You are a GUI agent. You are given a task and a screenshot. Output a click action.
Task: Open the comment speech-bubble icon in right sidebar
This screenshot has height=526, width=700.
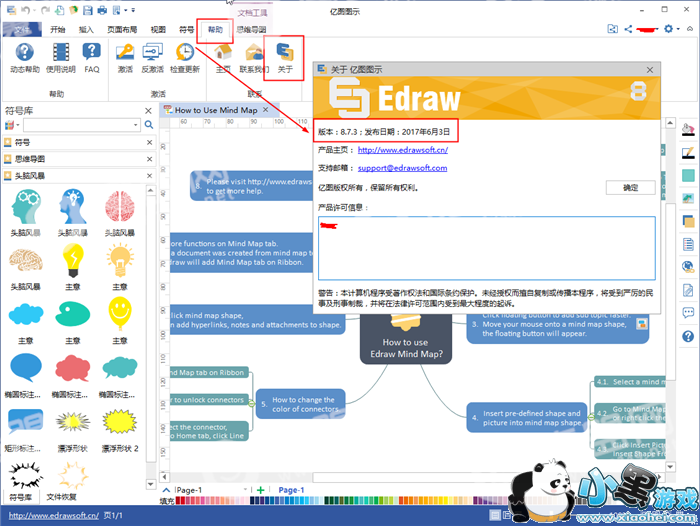click(688, 313)
